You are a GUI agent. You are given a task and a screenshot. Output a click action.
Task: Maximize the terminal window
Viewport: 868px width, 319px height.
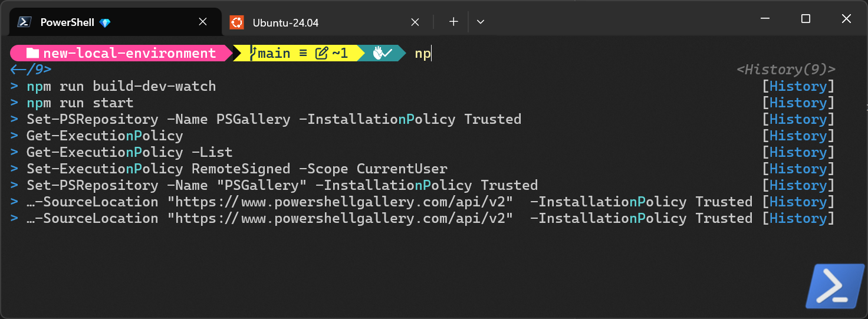(x=805, y=19)
